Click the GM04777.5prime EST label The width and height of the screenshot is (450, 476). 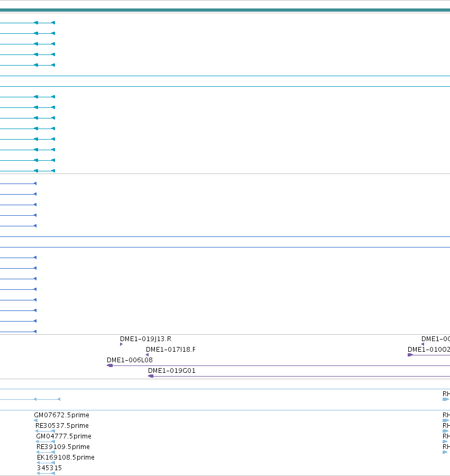click(x=64, y=436)
